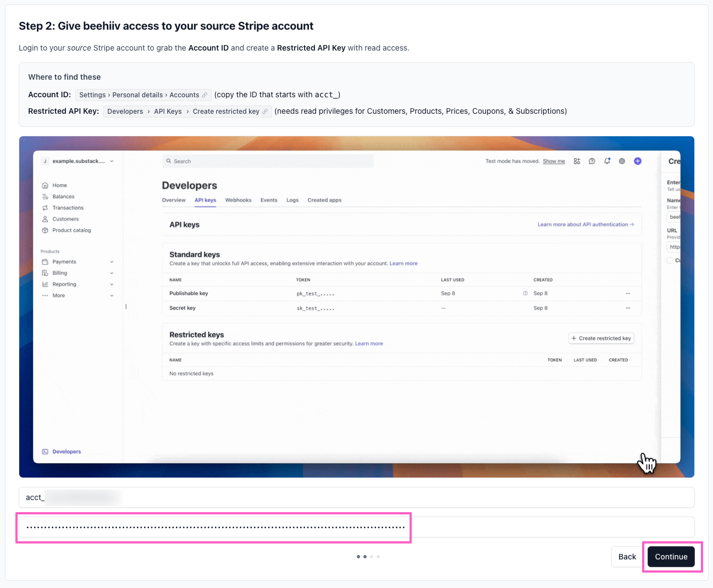
Task: Click the help question mark icon
Action: coord(592,161)
